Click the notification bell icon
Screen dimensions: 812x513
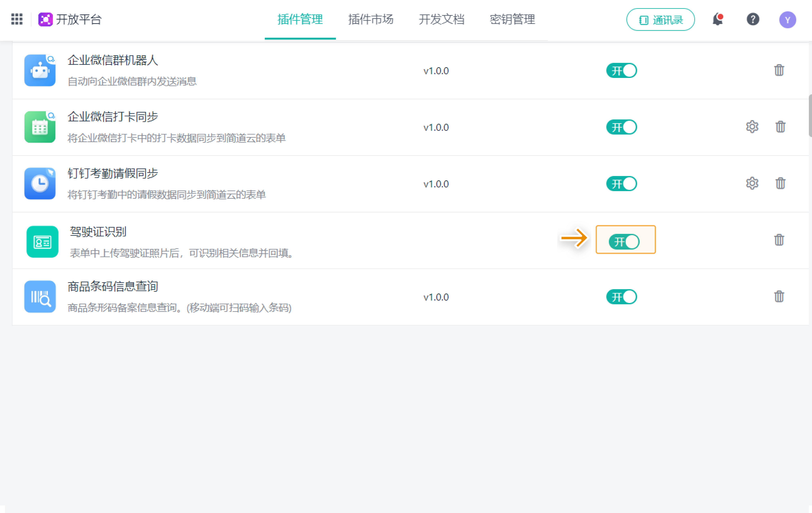(x=718, y=20)
